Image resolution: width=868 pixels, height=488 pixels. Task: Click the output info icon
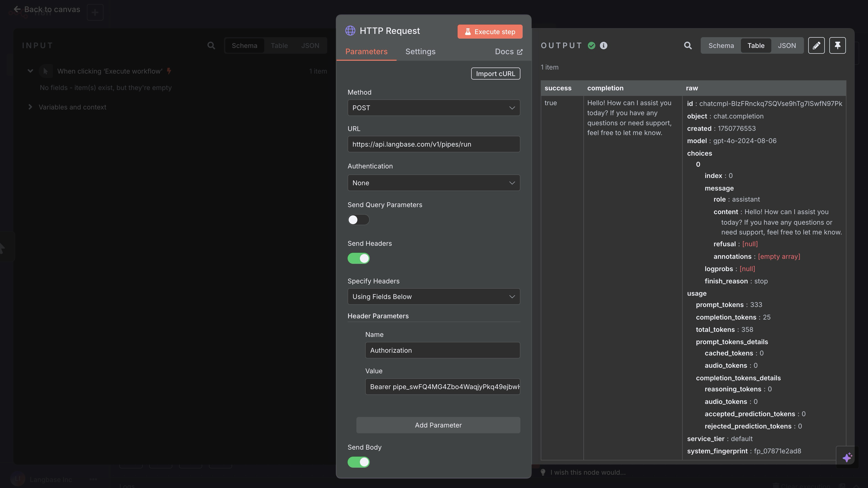[x=604, y=45]
